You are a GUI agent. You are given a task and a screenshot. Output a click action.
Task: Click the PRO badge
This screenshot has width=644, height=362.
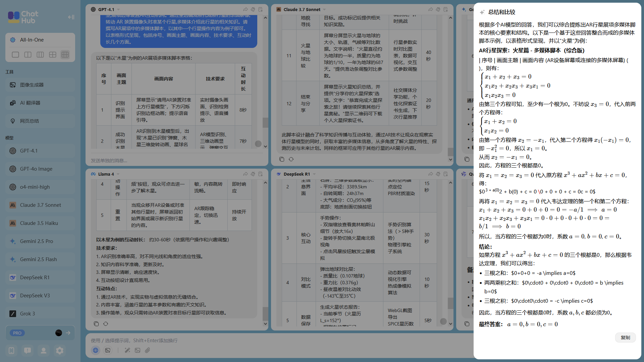17,333
